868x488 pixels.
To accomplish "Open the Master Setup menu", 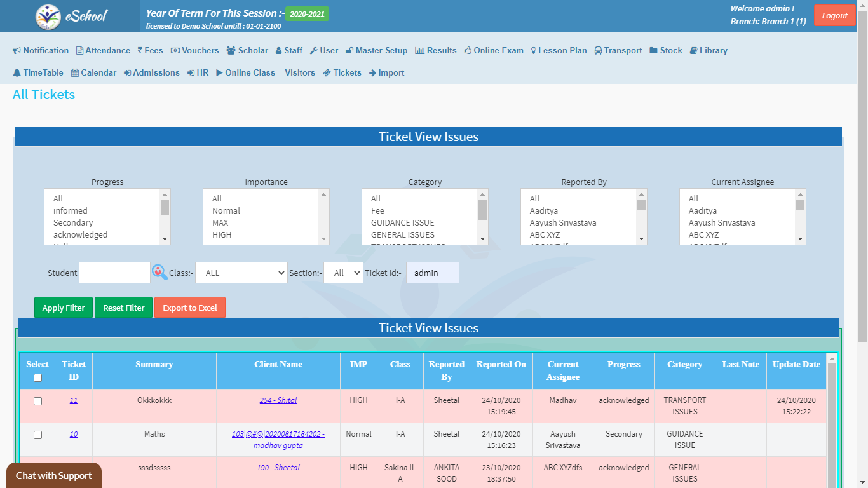I will 376,51.
